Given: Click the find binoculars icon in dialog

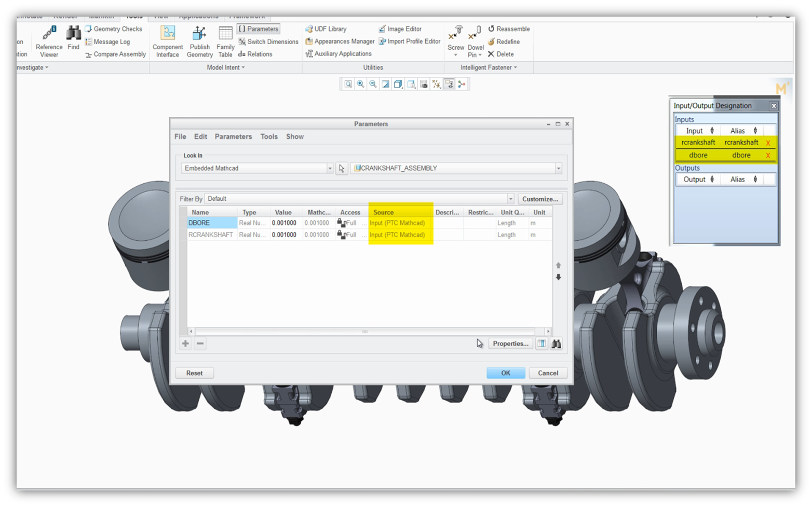Looking at the screenshot, I should 556,344.
